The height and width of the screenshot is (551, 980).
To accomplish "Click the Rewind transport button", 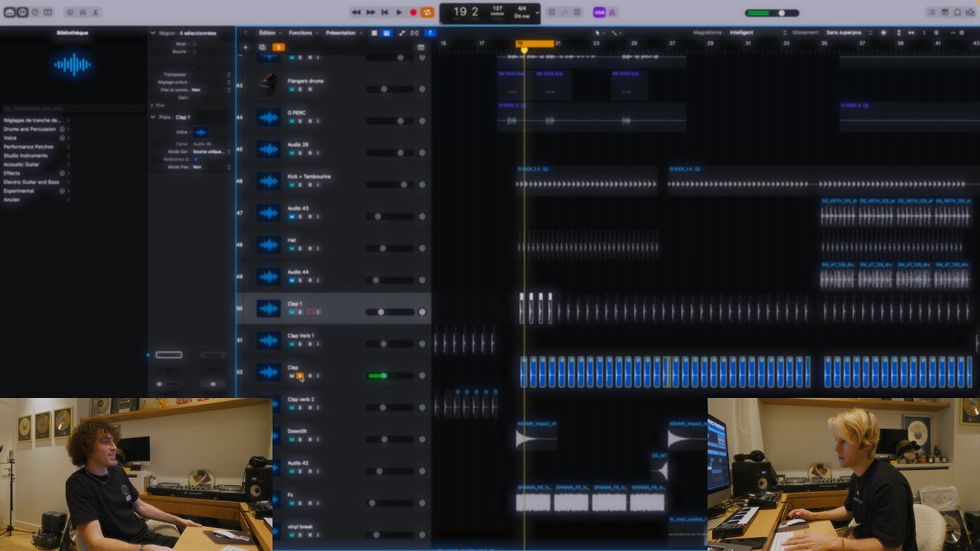I will click(356, 12).
